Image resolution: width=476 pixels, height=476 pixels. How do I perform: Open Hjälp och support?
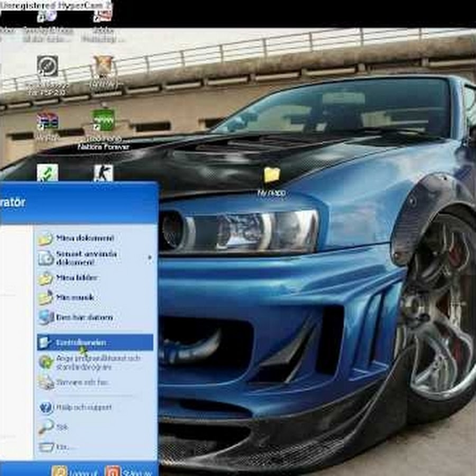pos(84,408)
